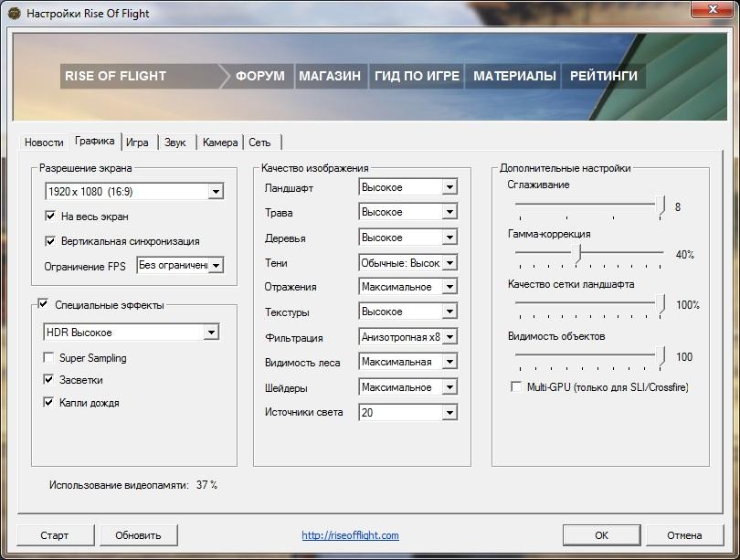Screen dimensions: 740x560
Task: Open the ГИД ПО ИГРЕ banner link
Action: 417,76
